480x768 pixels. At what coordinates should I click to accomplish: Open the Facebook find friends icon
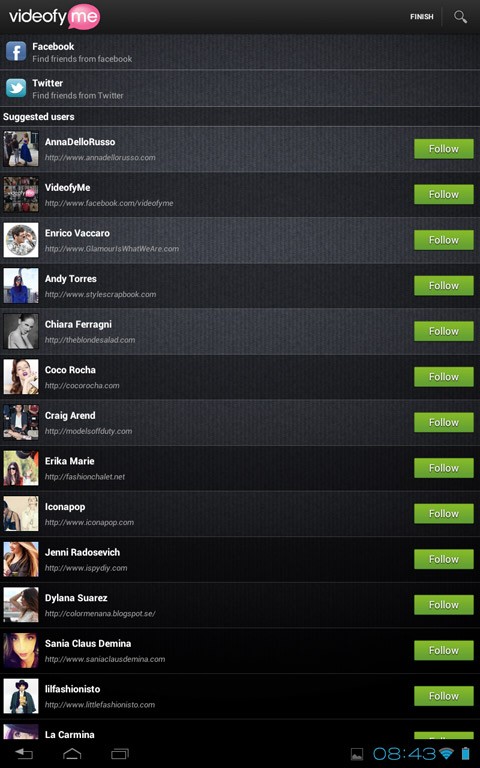coord(16,51)
